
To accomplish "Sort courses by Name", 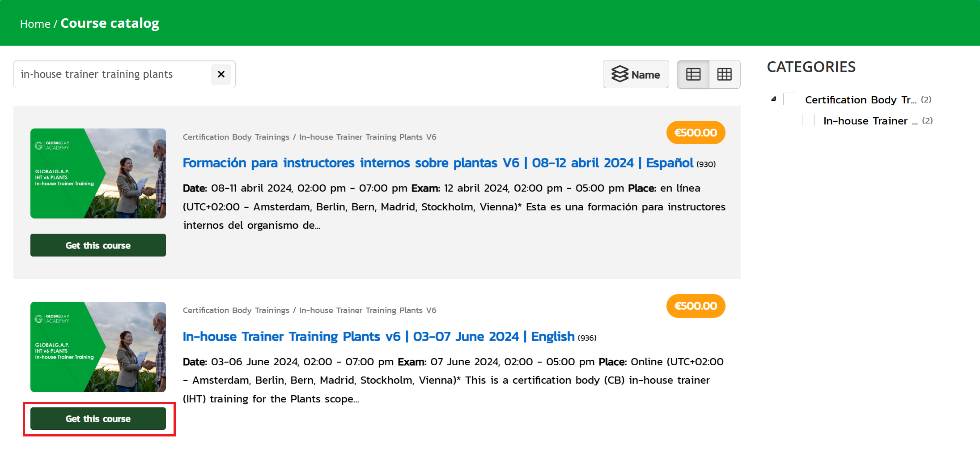I will click(x=636, y=74).
